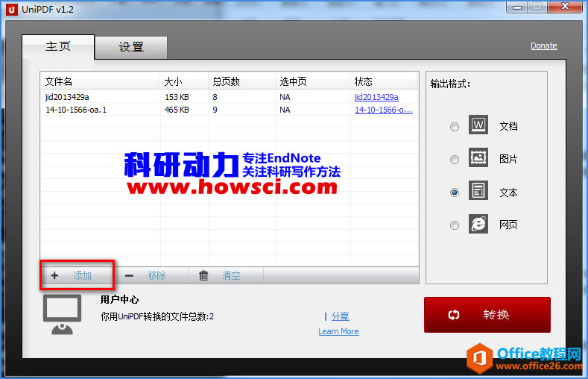Sort by the 总页数 column header

[242, 81]
